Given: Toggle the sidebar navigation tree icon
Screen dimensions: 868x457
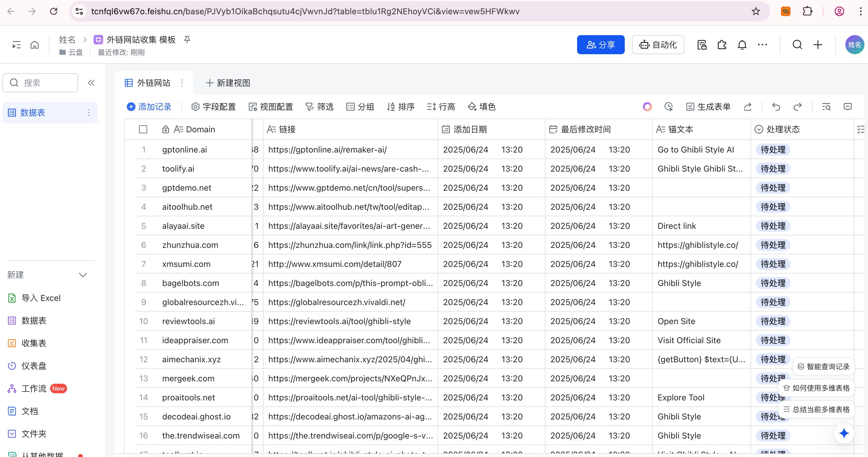Looking at the screenshot, I should (16, 45).
